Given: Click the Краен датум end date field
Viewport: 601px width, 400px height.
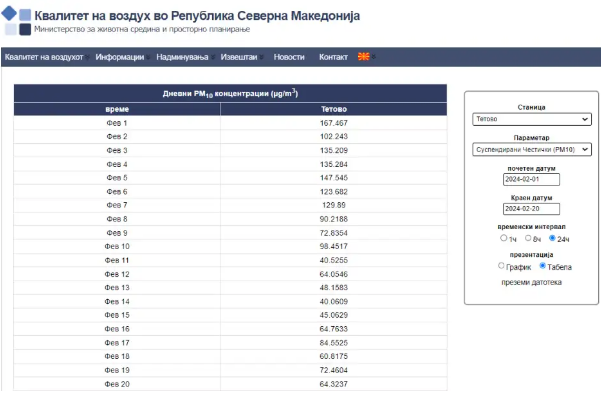Looking at the screenshot, I should (531, 210).
